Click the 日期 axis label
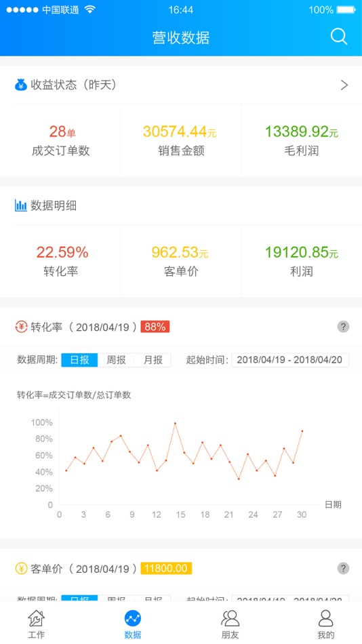362x644 pixels. click(333, 504)
